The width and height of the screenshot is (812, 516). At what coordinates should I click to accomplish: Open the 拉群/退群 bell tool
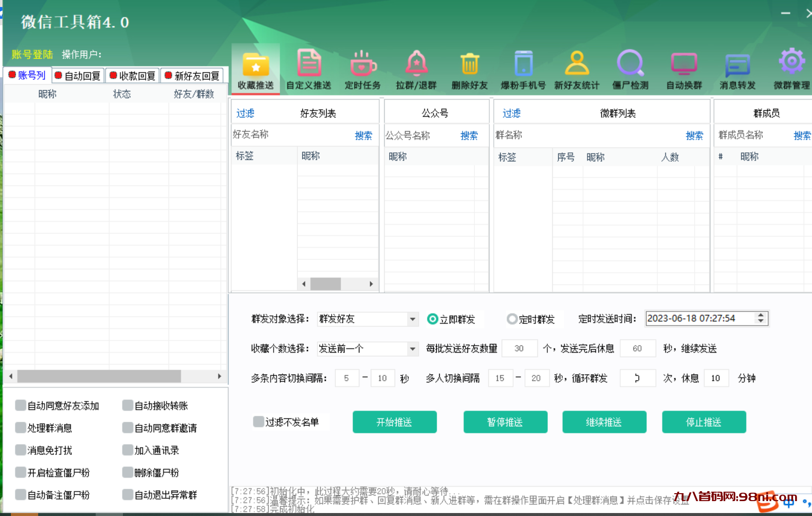click(416, 69)
